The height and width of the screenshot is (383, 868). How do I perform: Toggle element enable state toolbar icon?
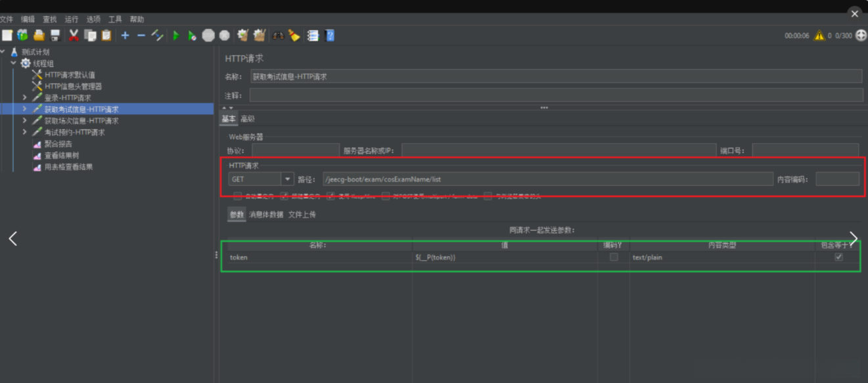click(x=157, y=35)
